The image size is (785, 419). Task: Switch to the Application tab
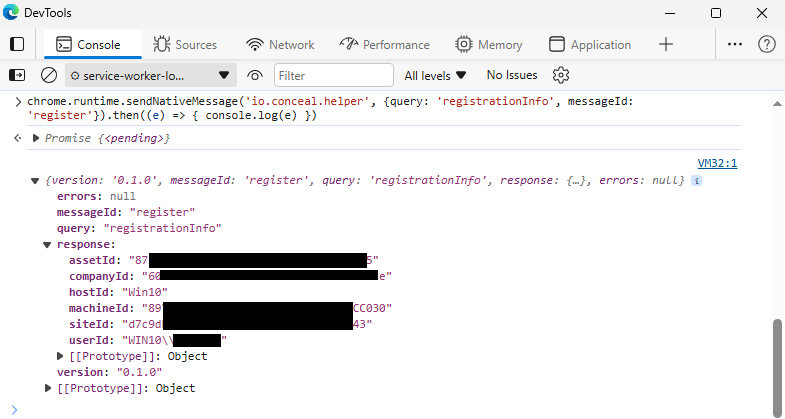[x=590, y=45]
